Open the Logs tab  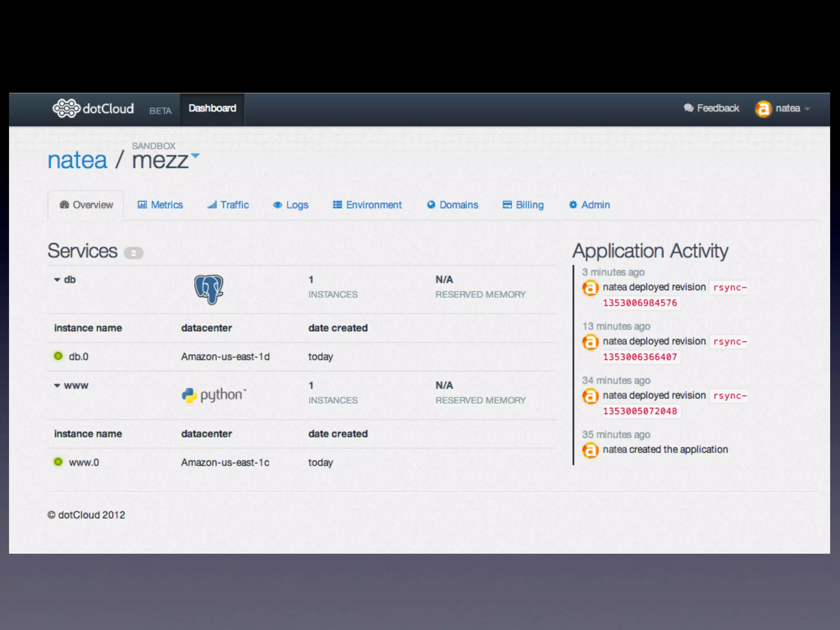pos(291,205)
